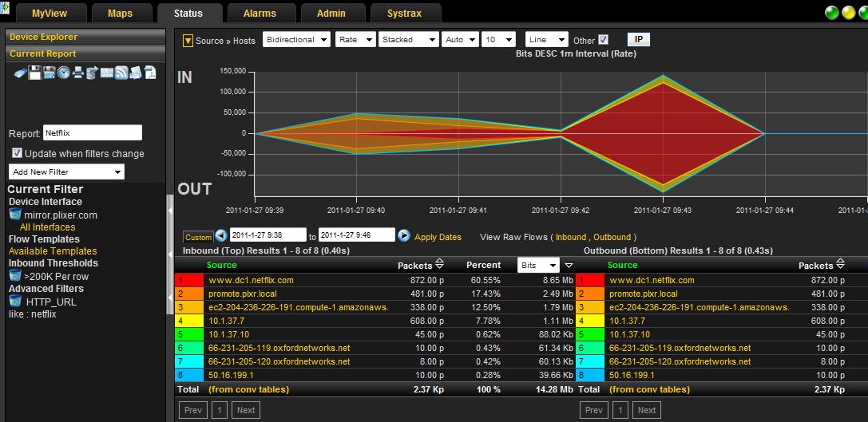Select the Status tab
Viewport: 868px width, 422px height.
click(188, 14)
